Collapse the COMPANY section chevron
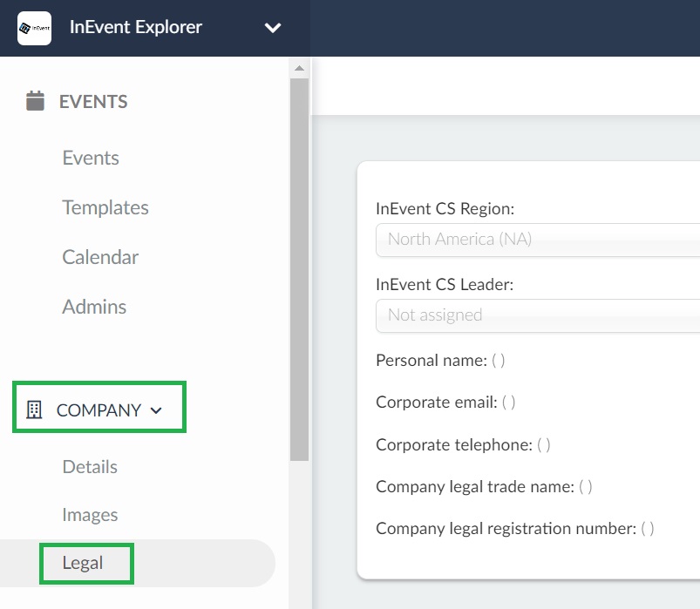The height and width of the screenshot is (609, 700). point(156,410)
